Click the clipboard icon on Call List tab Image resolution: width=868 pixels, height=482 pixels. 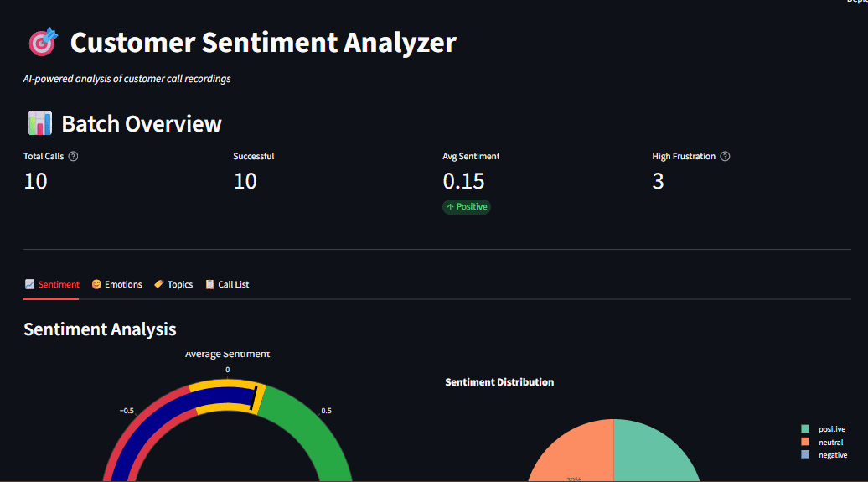tap(210, 285)
